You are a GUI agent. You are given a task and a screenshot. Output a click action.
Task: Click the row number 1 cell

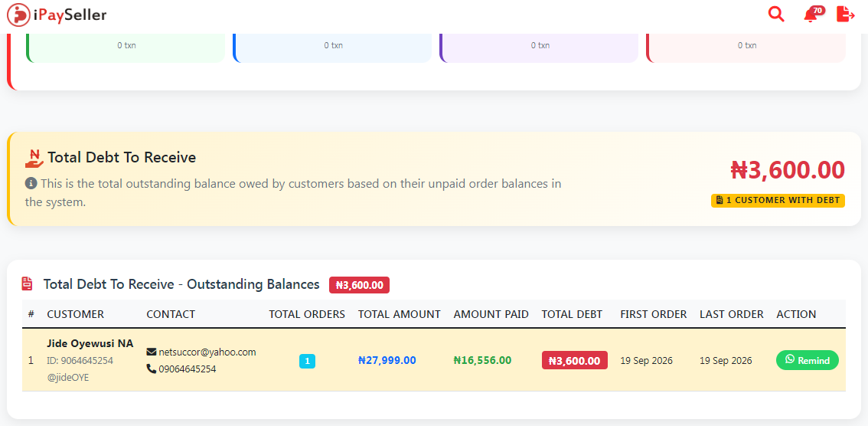31,361
